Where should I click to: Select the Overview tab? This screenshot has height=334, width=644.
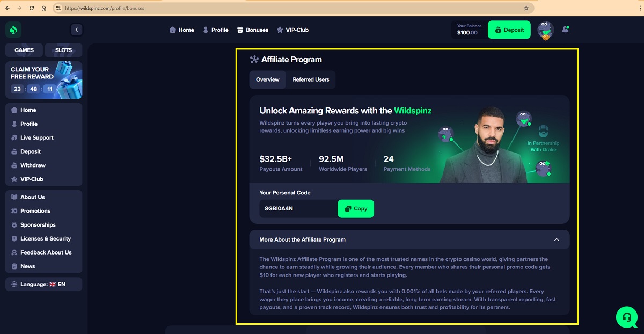(x=268, y=79)
